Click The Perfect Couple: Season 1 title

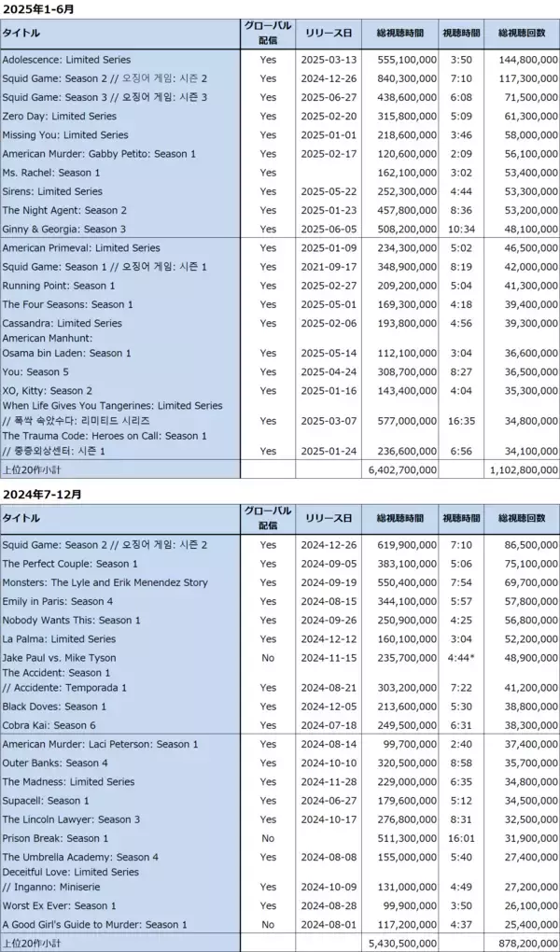click(70, 564)
